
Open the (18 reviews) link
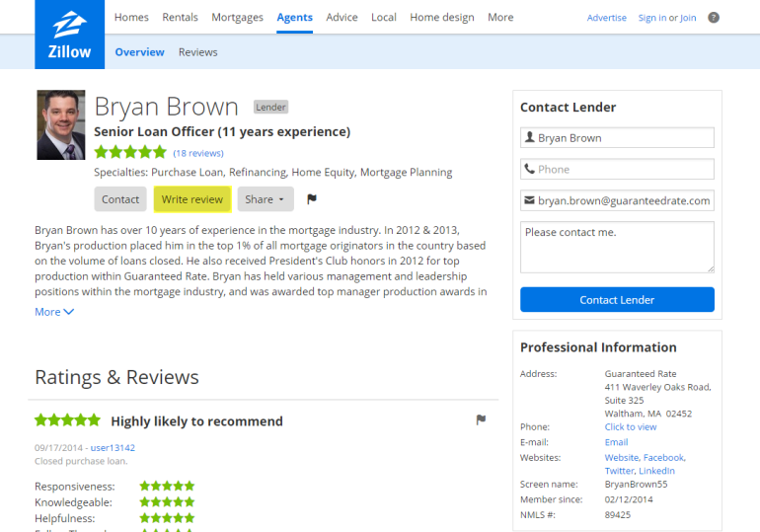point(198,153)
